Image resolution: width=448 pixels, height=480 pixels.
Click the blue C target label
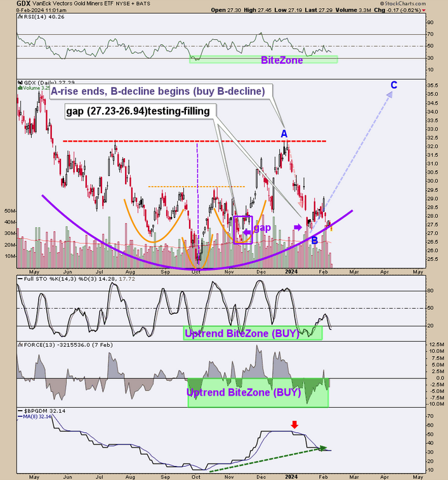click(x=394, y=85)
